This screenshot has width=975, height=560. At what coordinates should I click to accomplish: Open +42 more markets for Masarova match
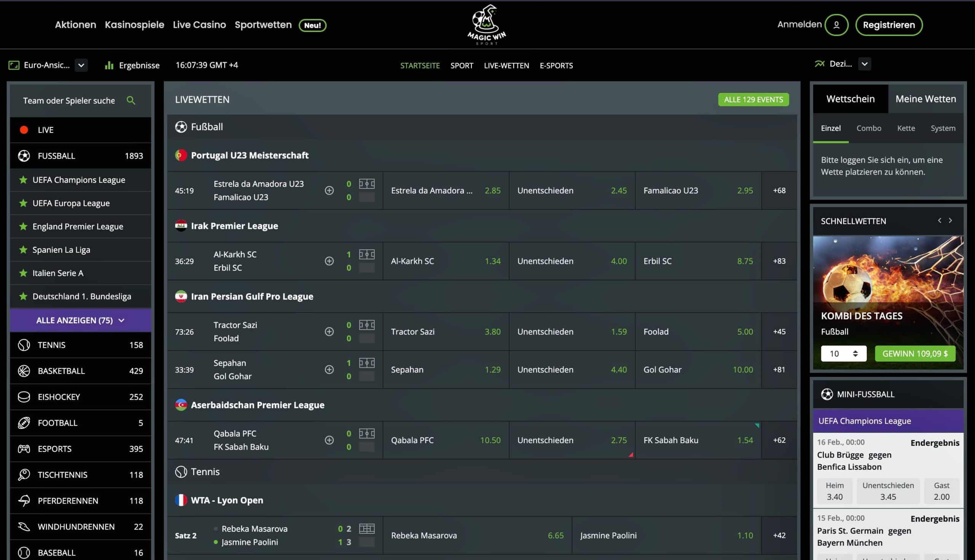click(779, 535)
